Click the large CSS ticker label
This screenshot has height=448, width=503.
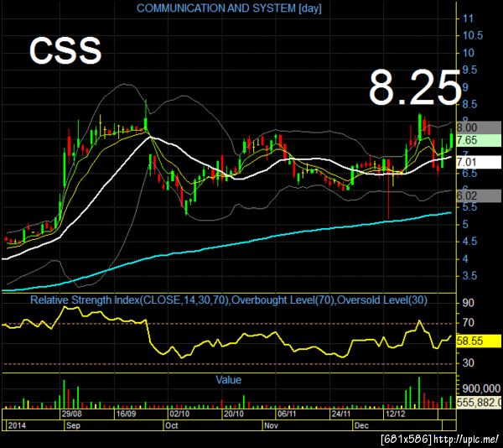click(65, 50)
